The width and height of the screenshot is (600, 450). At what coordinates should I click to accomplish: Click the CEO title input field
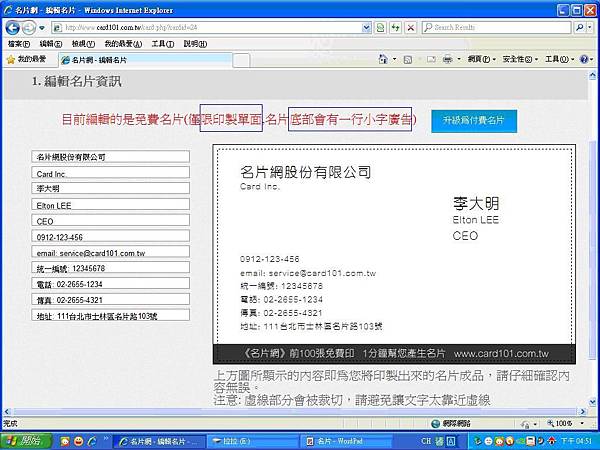pos(110,220)
